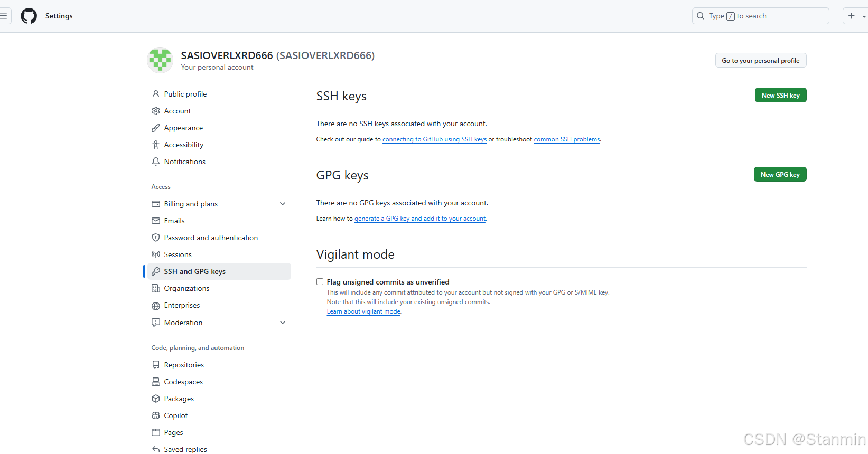Open common SSH problems link
This screenshot has width=868, height=454.
click(x=567, y=139)
